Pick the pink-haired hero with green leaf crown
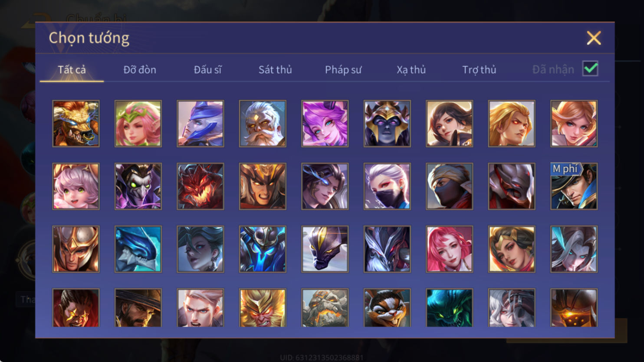Image resolution: width=644 pixels, height=362 pixels. point(138,124)
